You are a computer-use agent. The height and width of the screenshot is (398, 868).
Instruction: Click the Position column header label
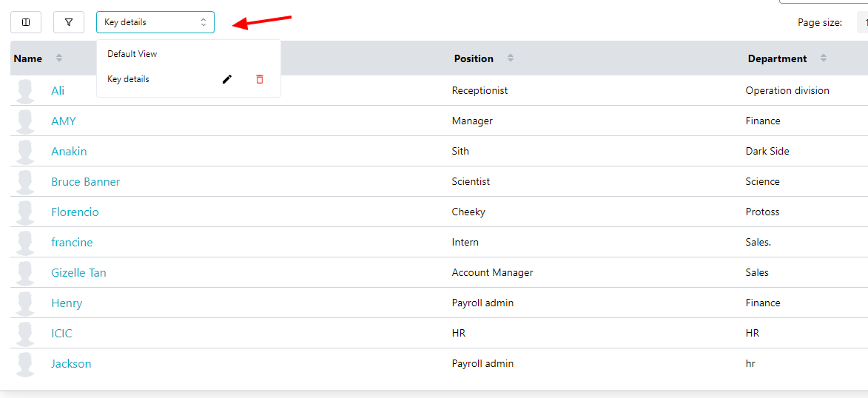(x=474, y=58)
